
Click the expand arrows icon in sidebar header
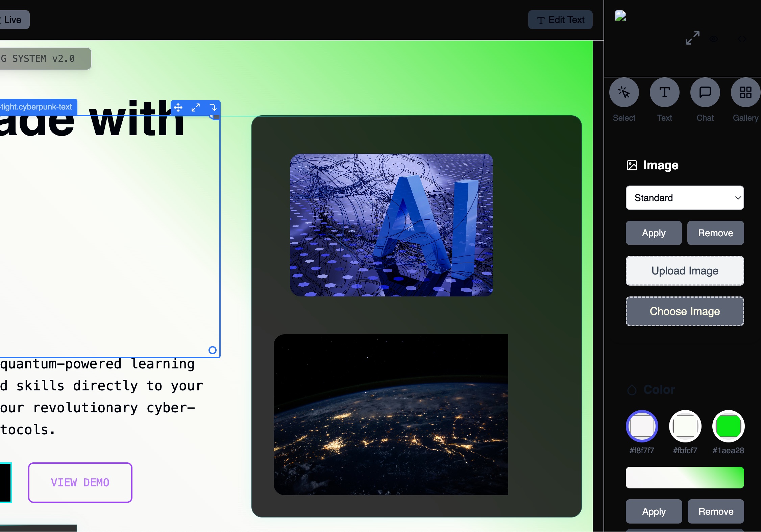tap(693, 38)
